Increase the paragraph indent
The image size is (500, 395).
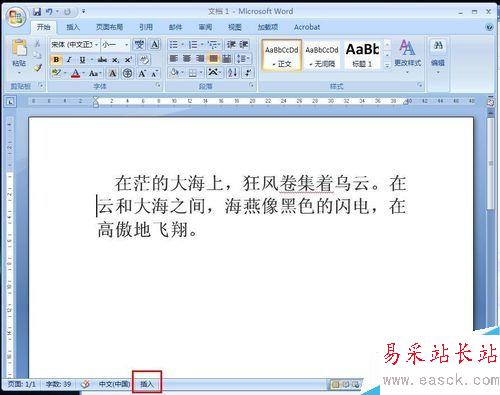tap(243, 44)
